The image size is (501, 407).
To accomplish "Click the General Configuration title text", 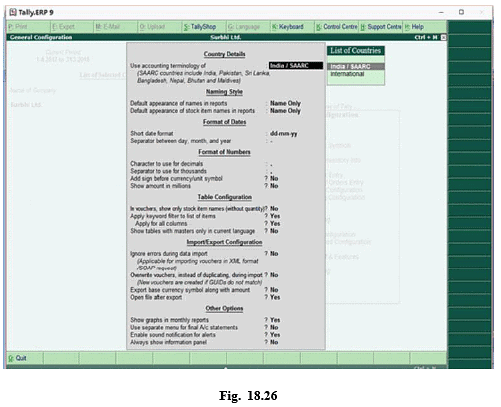I will coord(41,37).
